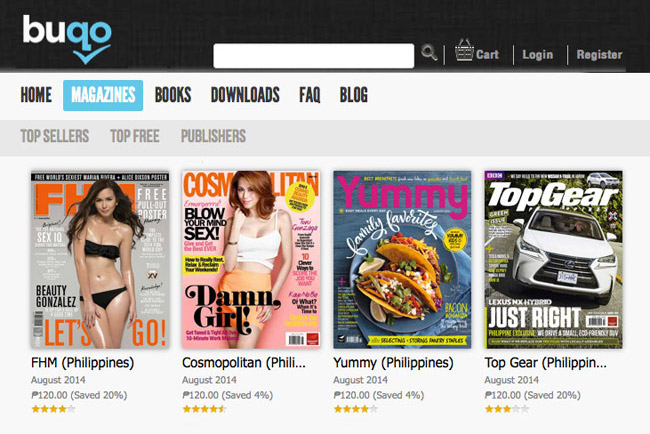
Task: Open the Top Gear magazine cover thumbnail
Action: [553, 259]
